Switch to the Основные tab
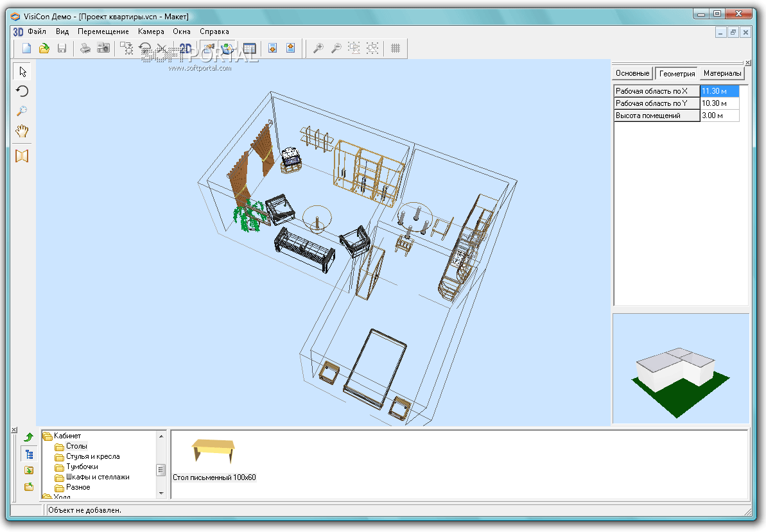Viewport: 766px width, 532px height. coord(632,73)
